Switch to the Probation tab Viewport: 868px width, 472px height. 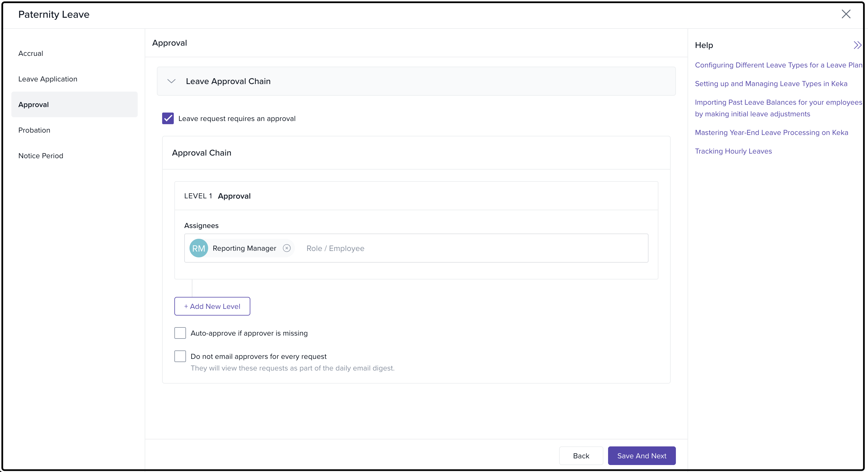(x=34, y=130)
